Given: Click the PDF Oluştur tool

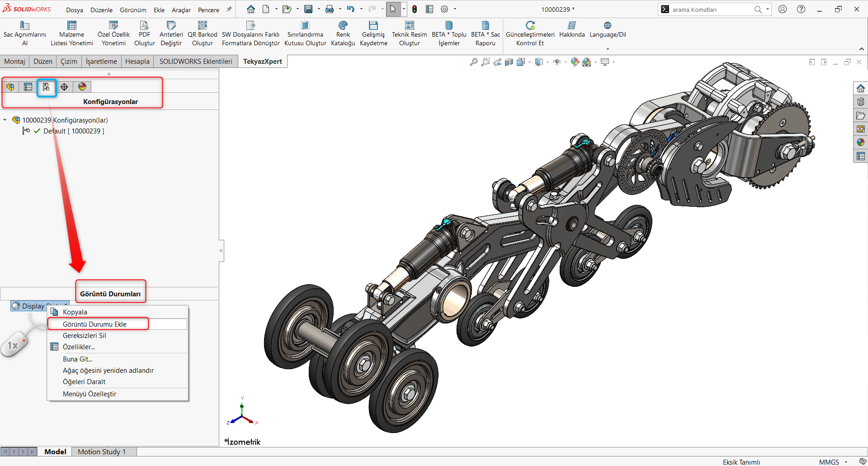Looking at the screenshot, I should tap(144, 33).
